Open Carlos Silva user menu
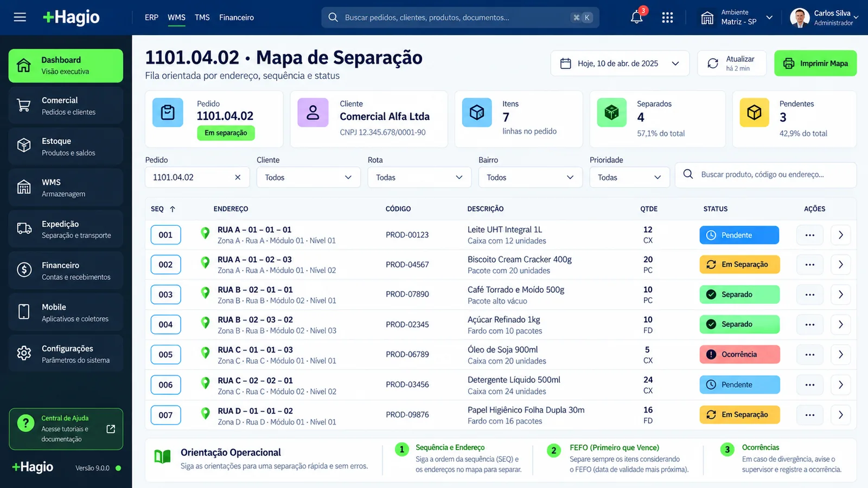The height and width of the screenshot is (488, 868). (824, 17)
